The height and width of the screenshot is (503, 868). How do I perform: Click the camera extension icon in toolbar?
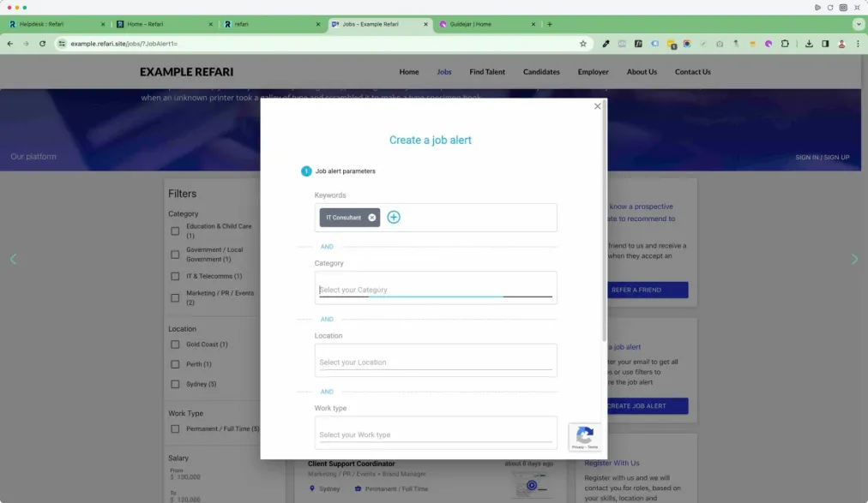click(720, 44)
